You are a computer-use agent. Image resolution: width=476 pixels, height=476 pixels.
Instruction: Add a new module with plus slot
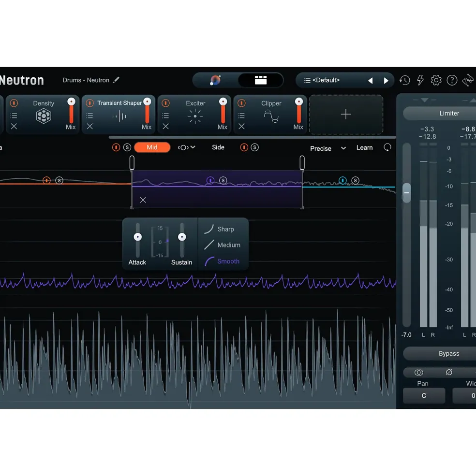(x=346, y=115)
